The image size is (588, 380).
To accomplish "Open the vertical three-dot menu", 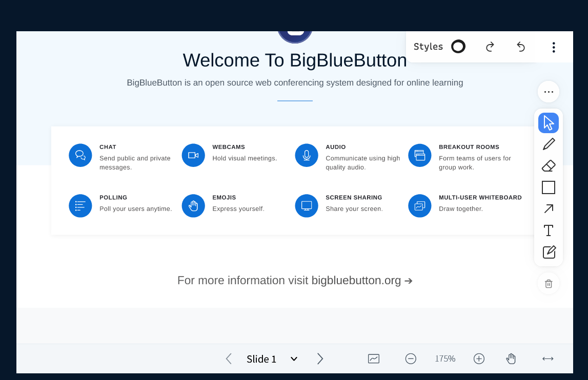I will (x=554, y=47).
